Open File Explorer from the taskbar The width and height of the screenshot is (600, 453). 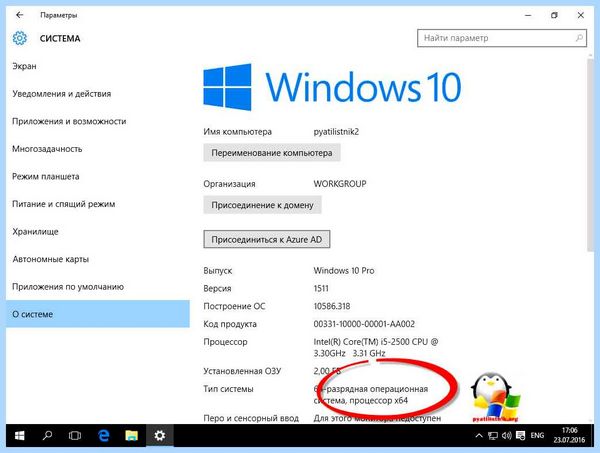132,435
